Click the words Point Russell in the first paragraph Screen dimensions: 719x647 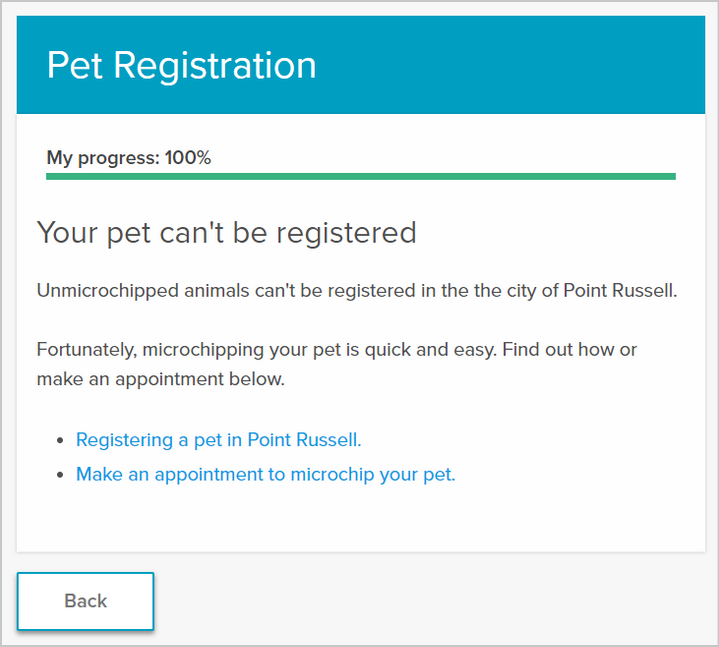619,291
